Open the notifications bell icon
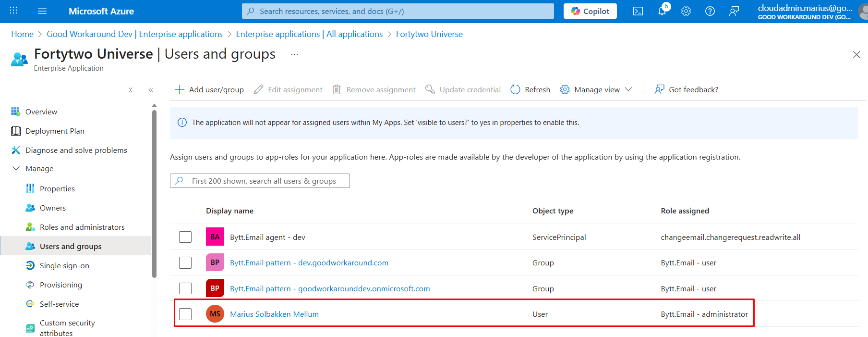 click(x=662, y=11)
